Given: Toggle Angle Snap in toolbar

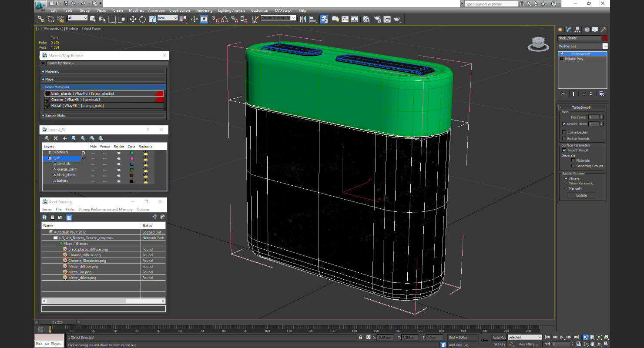Looking at the screenshot, I should 225,19.
